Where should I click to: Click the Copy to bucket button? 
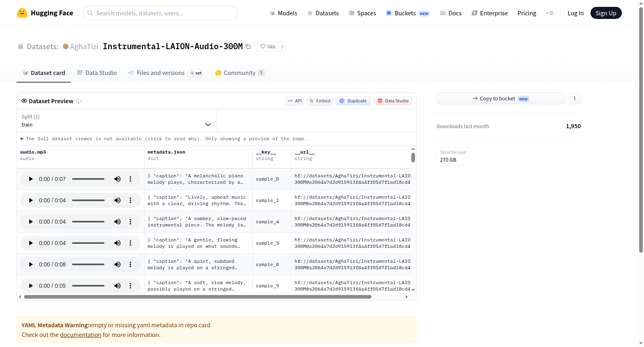tap(501, 98)
